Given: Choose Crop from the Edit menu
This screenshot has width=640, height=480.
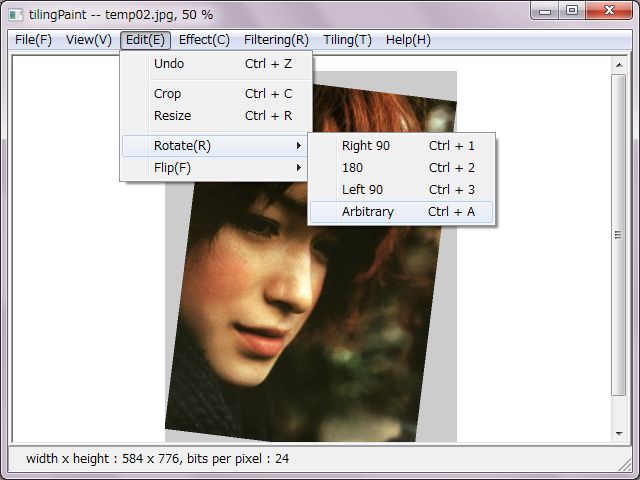Looking at the screenshot, I should (x=216, y=93).
